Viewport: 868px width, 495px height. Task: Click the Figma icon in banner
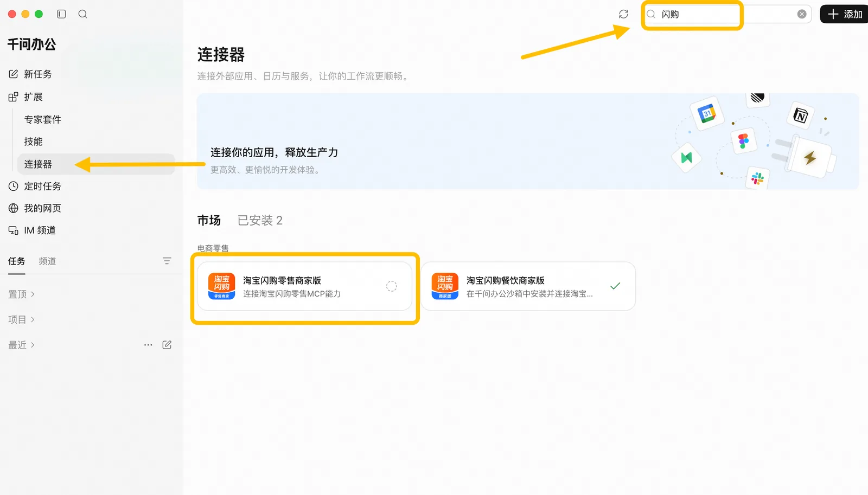pyautogui.click(x=744, y=141)
